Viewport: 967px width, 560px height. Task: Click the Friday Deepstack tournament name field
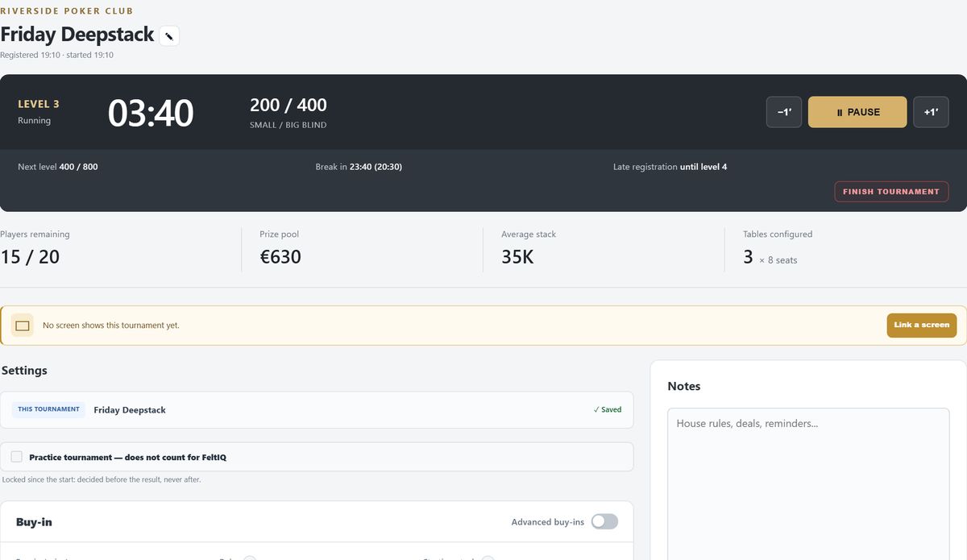(317, 410)
